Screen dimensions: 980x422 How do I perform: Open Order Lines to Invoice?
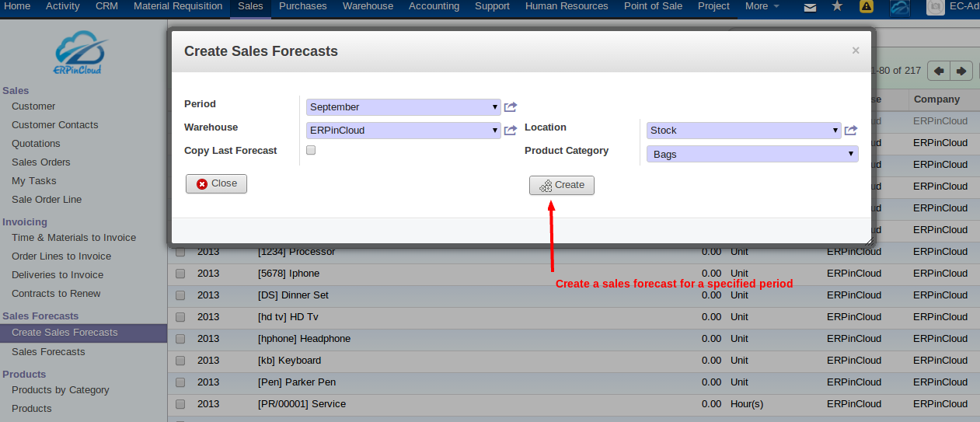click(x=61, y=256)
